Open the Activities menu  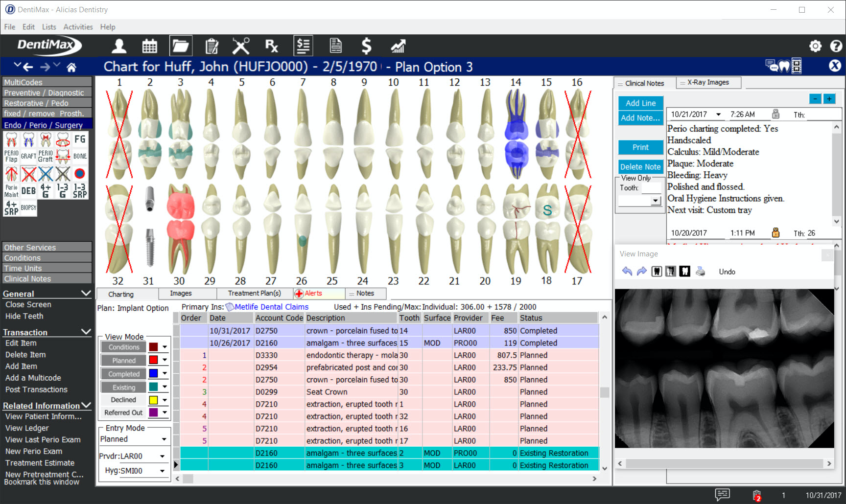[78, 27]
